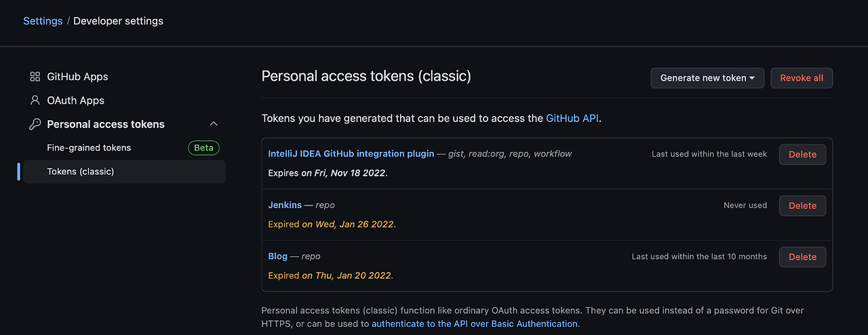Viewport: 868px width, 335px height.
Task: Open the Blog token
Action: 278,256
